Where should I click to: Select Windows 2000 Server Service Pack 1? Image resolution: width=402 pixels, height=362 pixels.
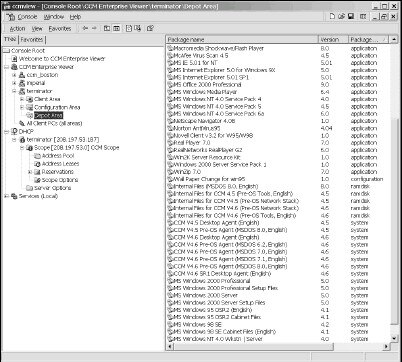pos(220,165)
